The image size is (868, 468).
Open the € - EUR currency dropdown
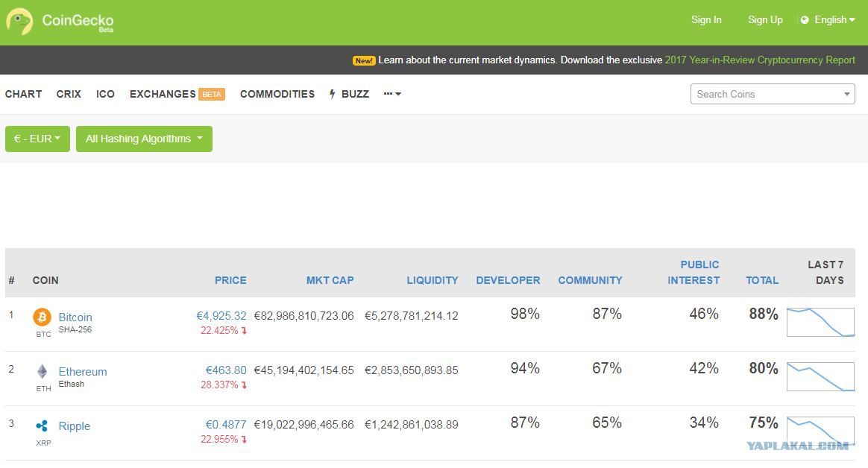coord(37,139)
